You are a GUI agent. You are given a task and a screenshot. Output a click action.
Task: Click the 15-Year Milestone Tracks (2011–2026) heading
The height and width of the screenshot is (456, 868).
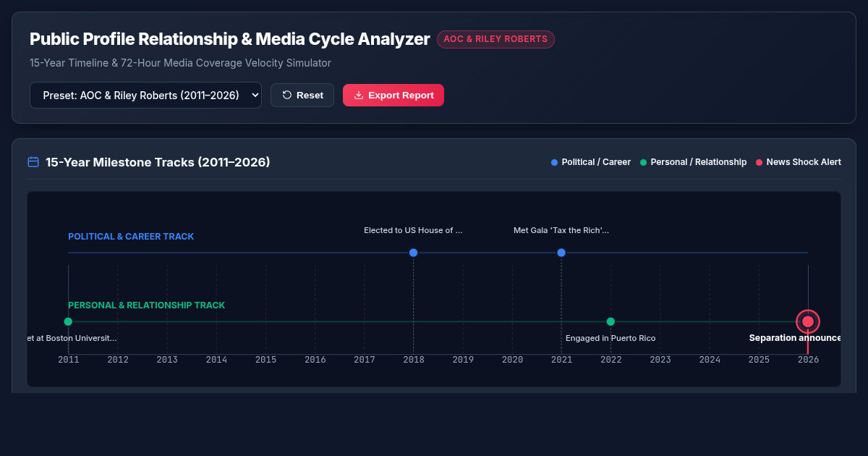click(x=158, y=162)
